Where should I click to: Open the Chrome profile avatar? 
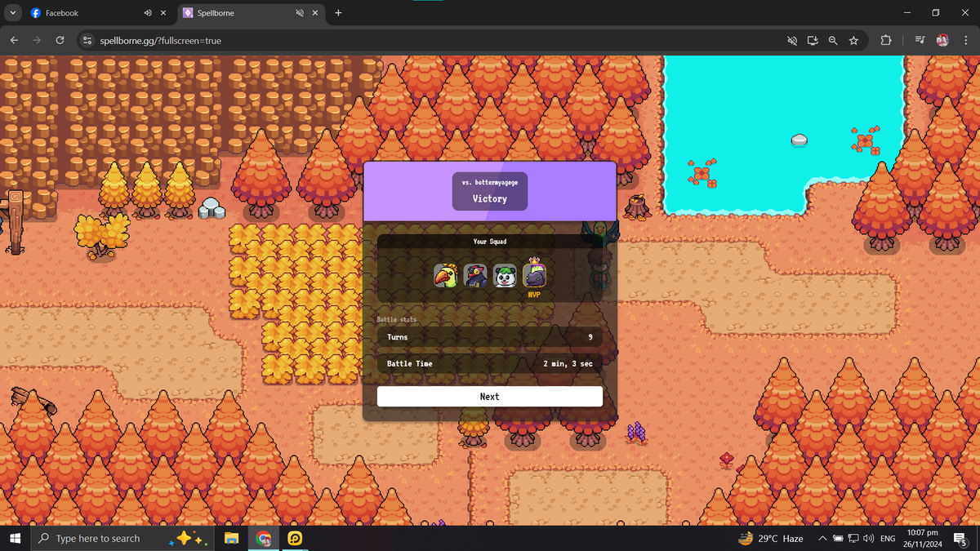(942, 40)
